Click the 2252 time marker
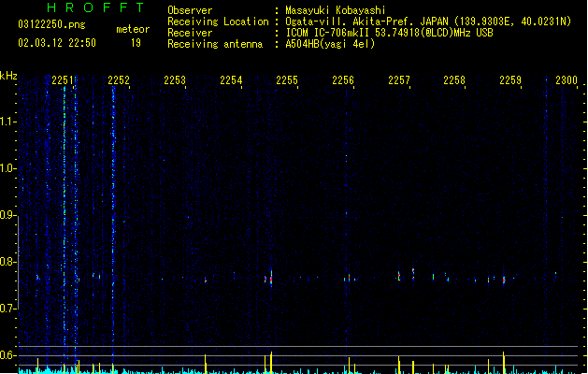Image resolution: width=588 pixels, height=374 pixels. coord(119,80)
